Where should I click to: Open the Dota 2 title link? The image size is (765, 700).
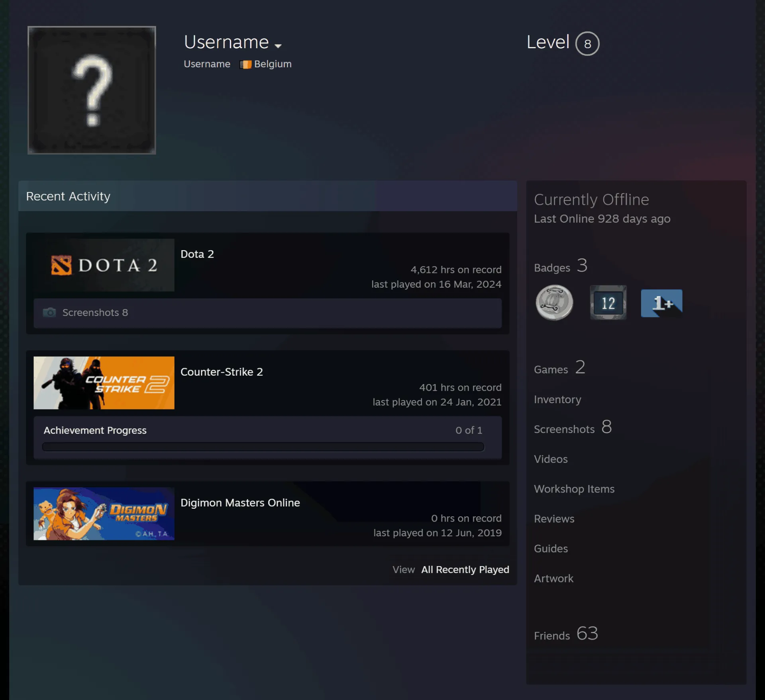197,254
